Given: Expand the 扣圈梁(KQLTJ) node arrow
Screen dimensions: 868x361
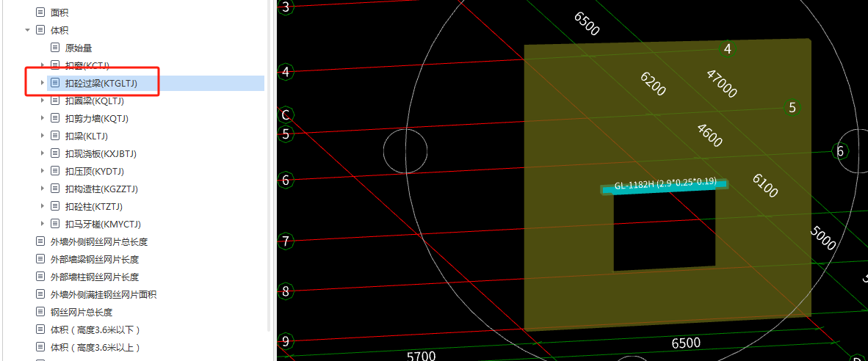Looking at the screenshot, I should point(43,101).
